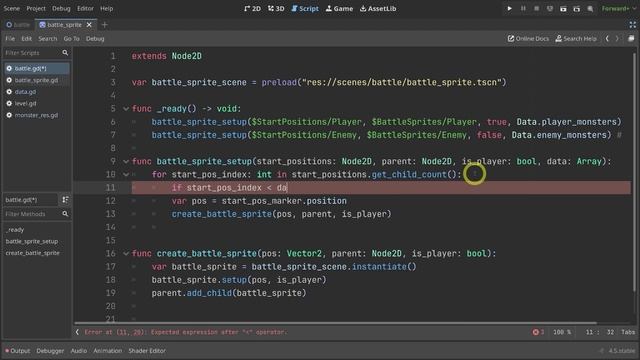Toggle alphabetical sorting of methods icon
Image resolution: width=640 pixels, height=360 pixels.
(x=65, y=200)
